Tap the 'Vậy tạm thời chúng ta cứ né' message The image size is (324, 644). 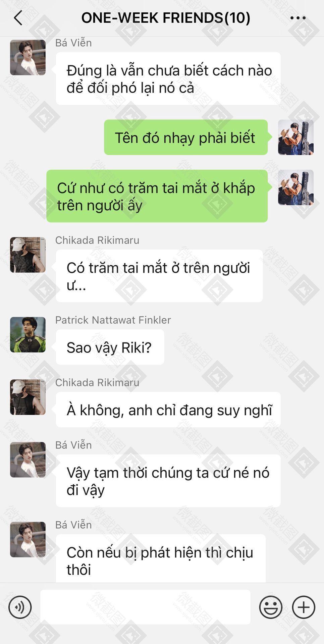(x=168, y=481)
